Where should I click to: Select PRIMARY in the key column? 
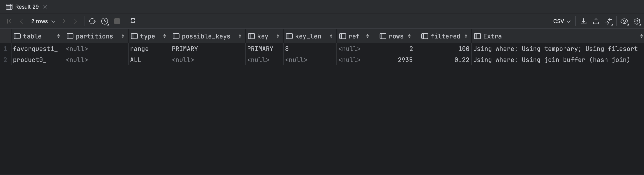(264, 49)
